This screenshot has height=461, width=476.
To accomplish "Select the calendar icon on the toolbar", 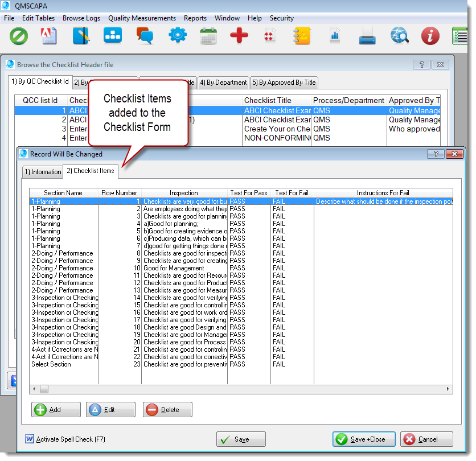I will 209,35.
